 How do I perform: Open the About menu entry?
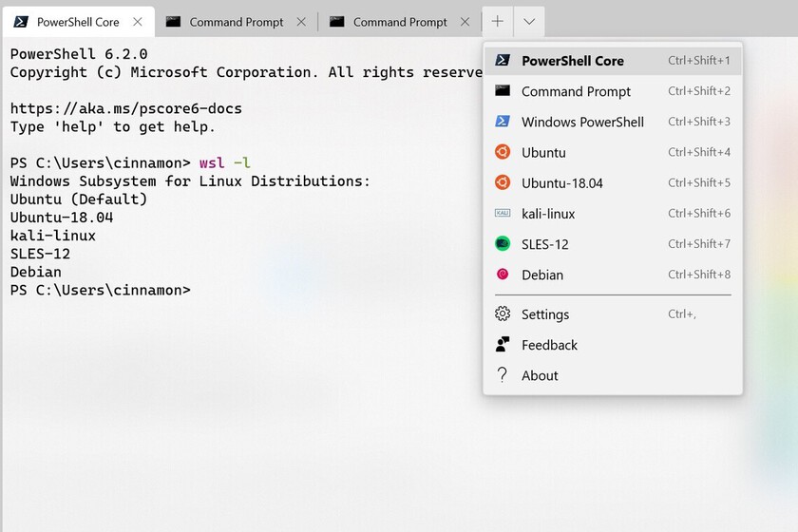[613, 375]
